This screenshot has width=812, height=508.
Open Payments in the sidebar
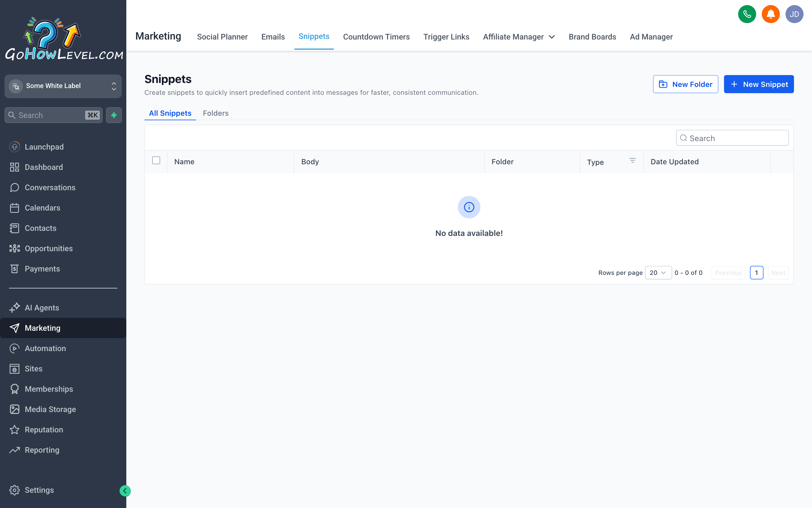(63, 269)
